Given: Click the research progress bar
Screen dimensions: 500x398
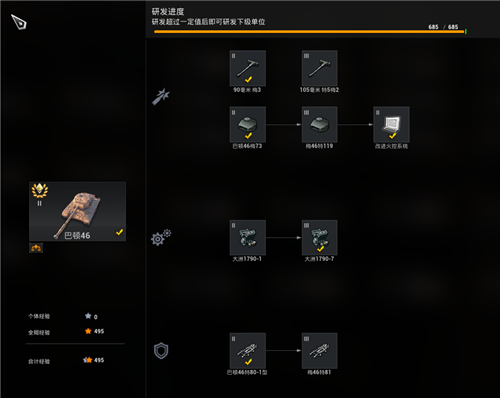Looking at the screenshot, I should (309, 32).
